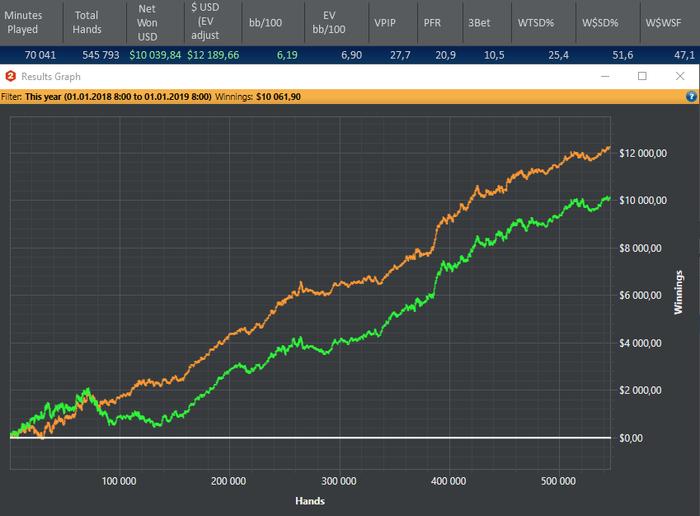
Task: Click the Winnings y-axis label
Action: [x=679, y=292]
